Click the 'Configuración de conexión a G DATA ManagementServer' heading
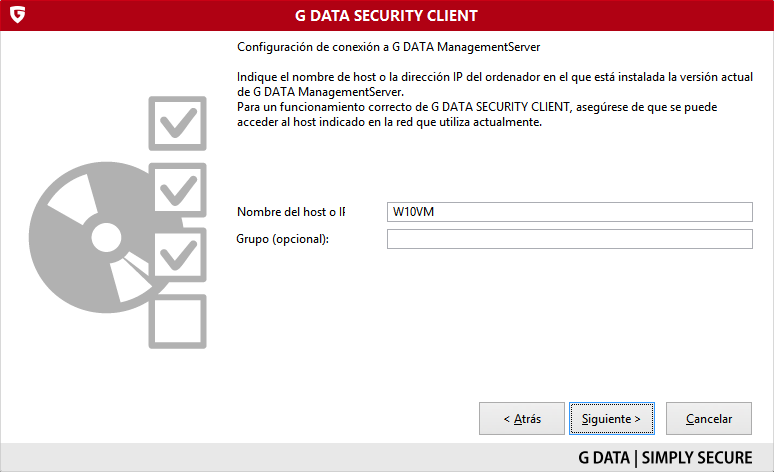The width and height of the screenshot is (774, 472). [388, 47]
